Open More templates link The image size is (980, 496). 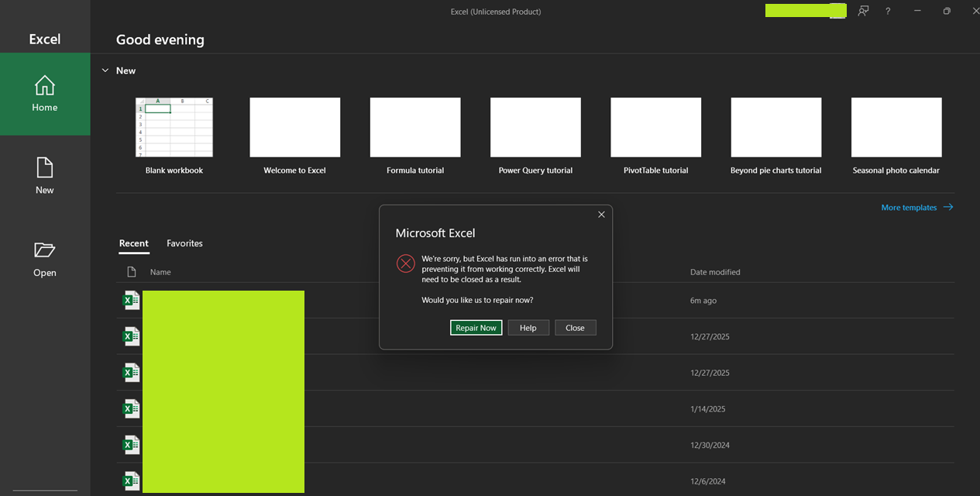tap(917, 208)
